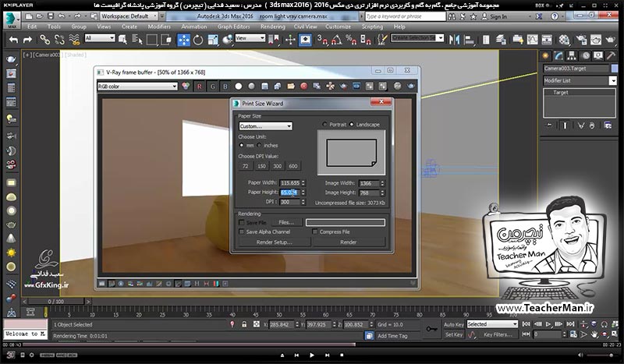Toggle the Angle Snap icon
Screen dimensions: 624x364
point(336,40)
